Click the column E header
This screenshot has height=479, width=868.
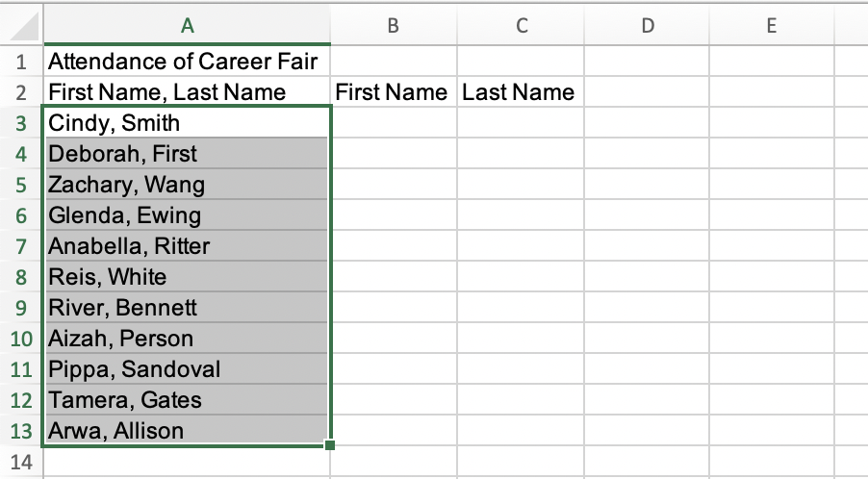(x=771, y=27)
